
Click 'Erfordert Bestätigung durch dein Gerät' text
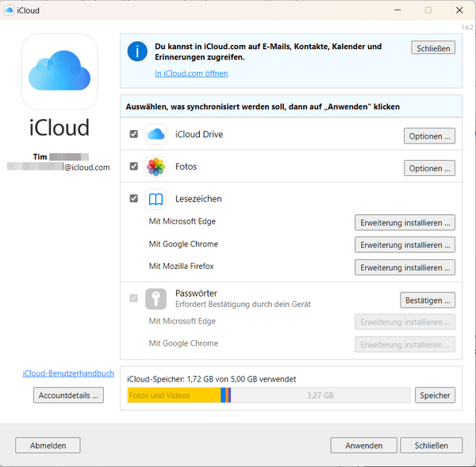click(x=243, y=304)
